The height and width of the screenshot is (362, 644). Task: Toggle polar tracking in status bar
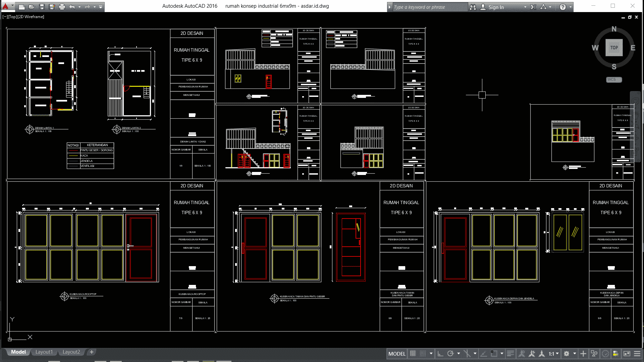pos(450,354)
